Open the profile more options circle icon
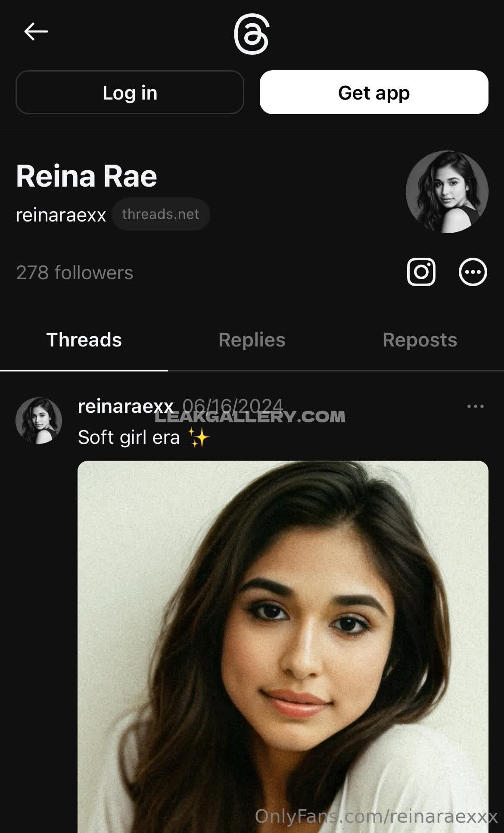This screenshot has width=504, height=833. pyautogui.click(x=473, y=272)
